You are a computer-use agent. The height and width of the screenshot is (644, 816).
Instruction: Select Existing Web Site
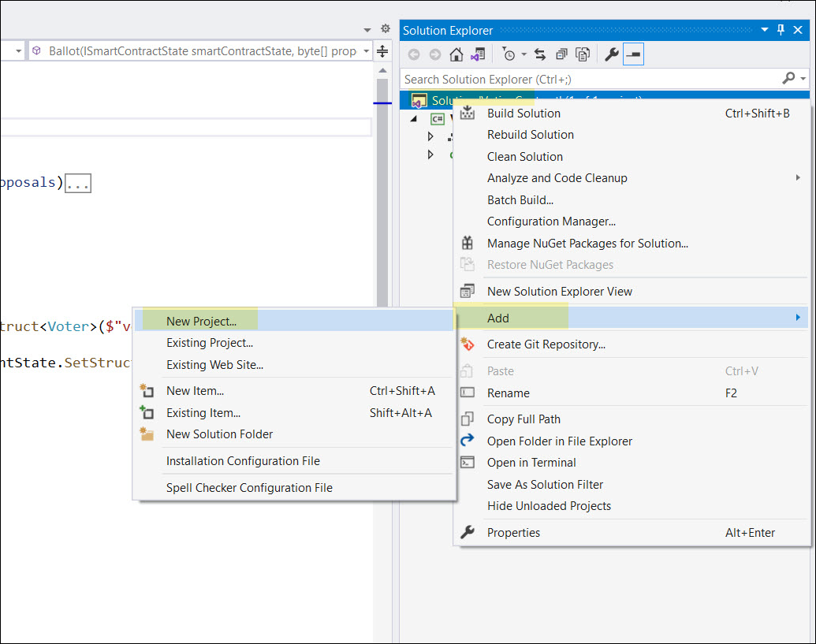294,365
